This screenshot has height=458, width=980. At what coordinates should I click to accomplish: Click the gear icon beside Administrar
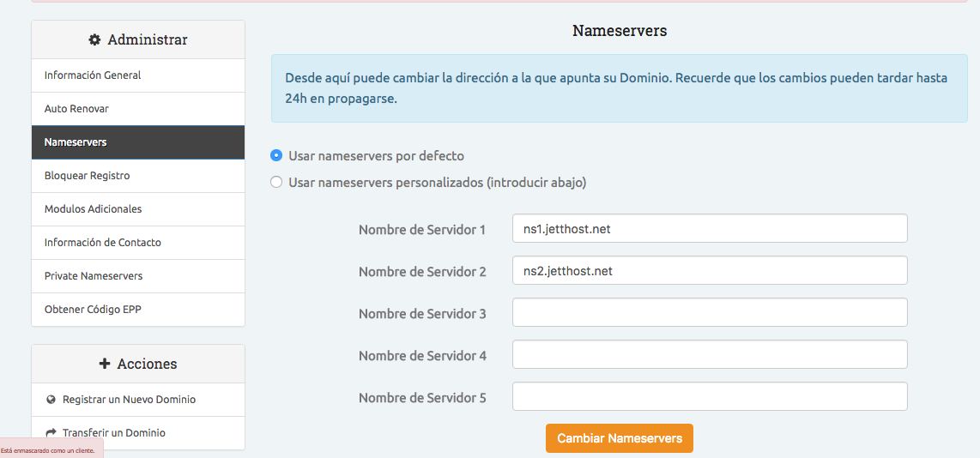pyautogui.click(x=94, y=40)
